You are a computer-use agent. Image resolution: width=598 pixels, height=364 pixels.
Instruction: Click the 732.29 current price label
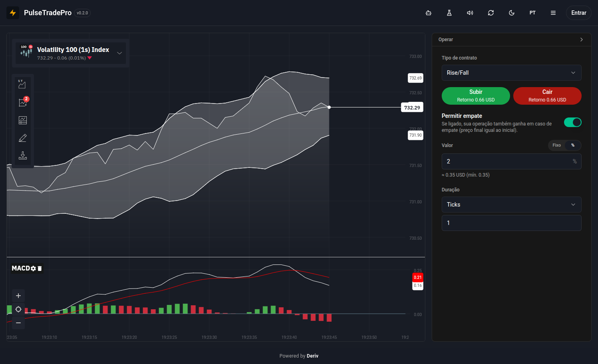412,107
